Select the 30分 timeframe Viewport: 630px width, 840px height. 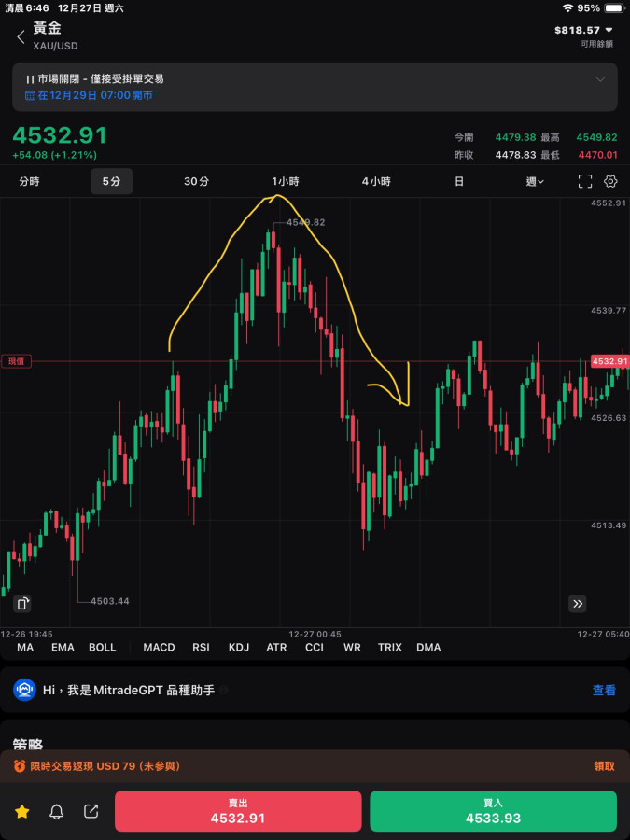tap(196, 182)
